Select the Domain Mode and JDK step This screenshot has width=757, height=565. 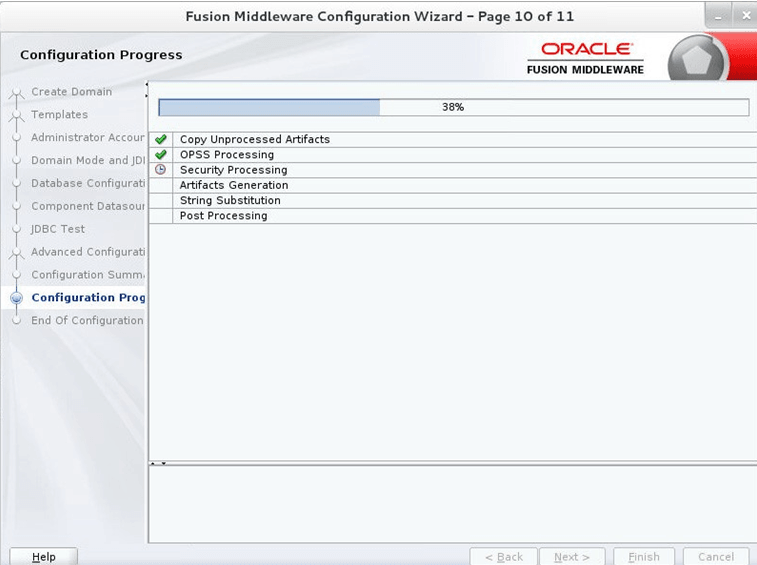tap(88, 160)
